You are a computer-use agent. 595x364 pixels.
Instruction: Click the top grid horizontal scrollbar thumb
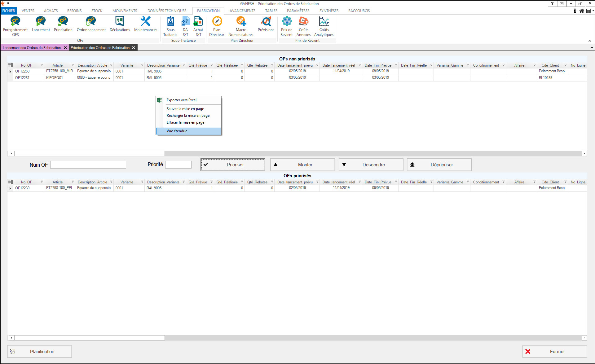[x=89, y=154]
